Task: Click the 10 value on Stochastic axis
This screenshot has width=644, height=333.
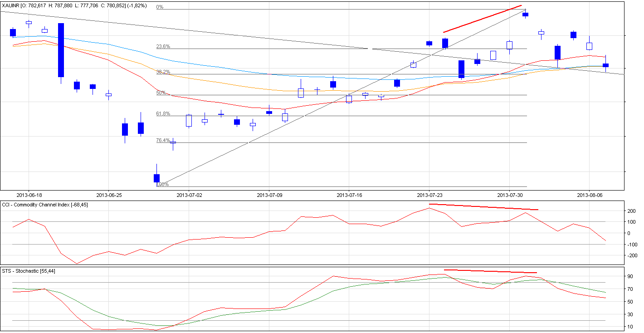Action: point(630,327)
